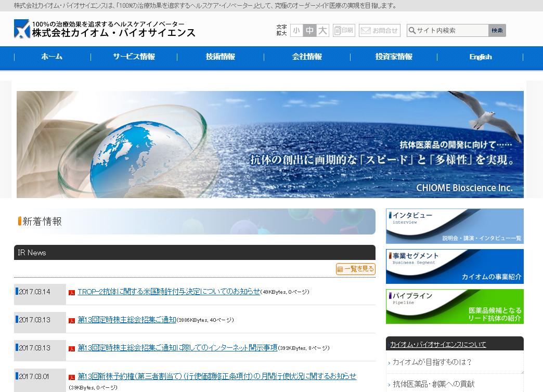Open the 事業セグメント business segment banner

[x=455, y=266]
